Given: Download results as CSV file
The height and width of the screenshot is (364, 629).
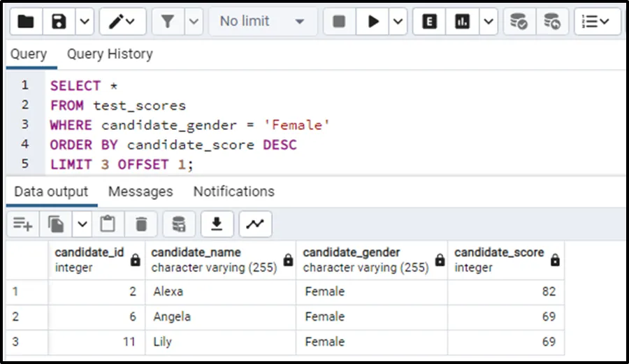Looking at the screenshot, I should [x=217, y=224].
